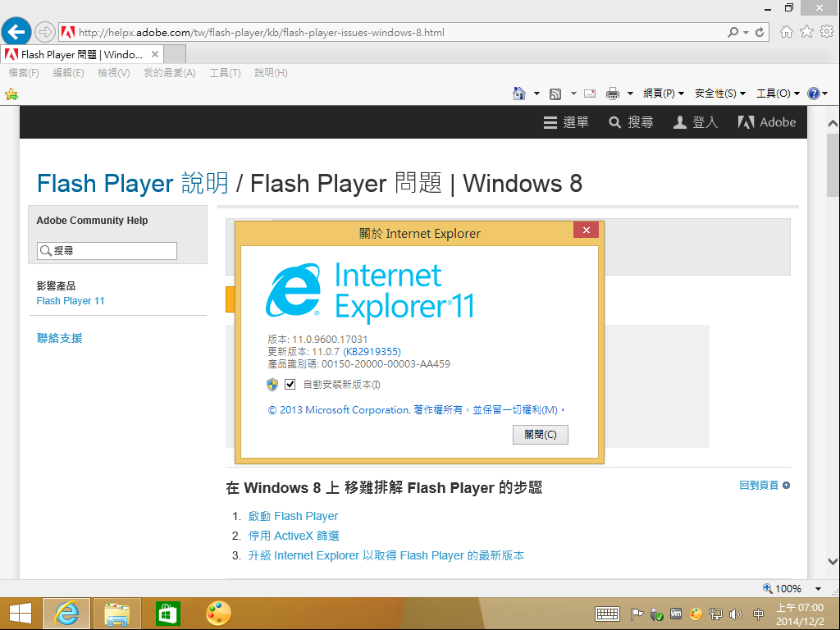Open the 編輯(E) menu

pyautogui.click(x=69, y=73)
